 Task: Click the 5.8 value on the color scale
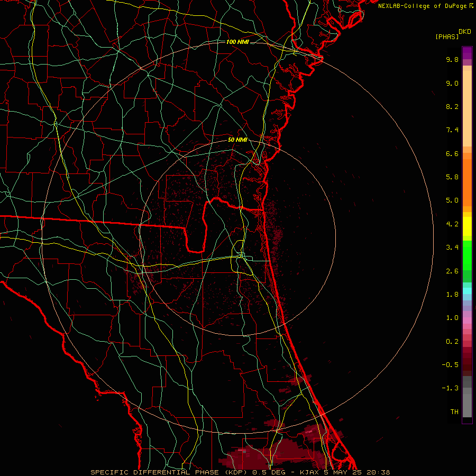click(x=452, y=177)
